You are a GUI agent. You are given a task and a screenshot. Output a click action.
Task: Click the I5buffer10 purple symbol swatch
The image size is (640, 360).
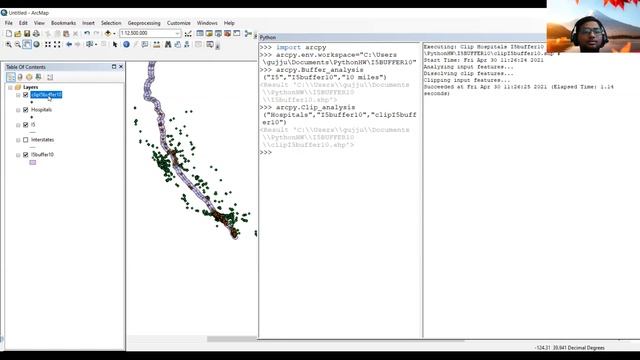[x=33, y=162]
